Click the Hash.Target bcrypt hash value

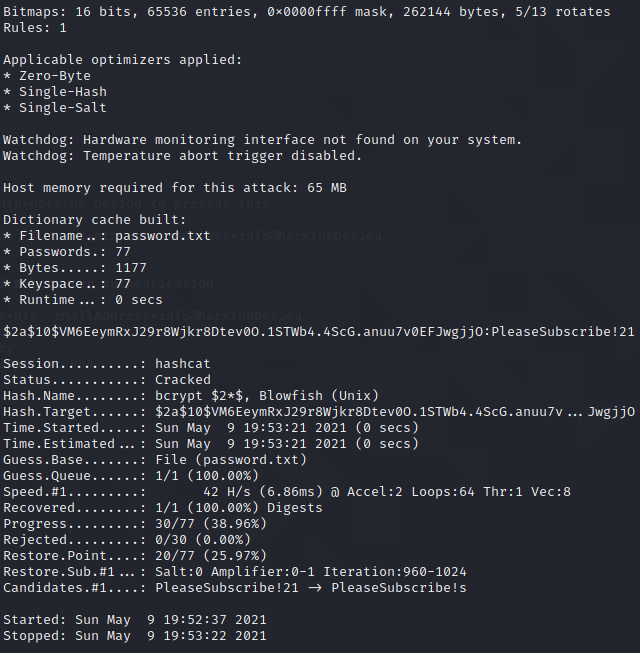click(395, 412)
